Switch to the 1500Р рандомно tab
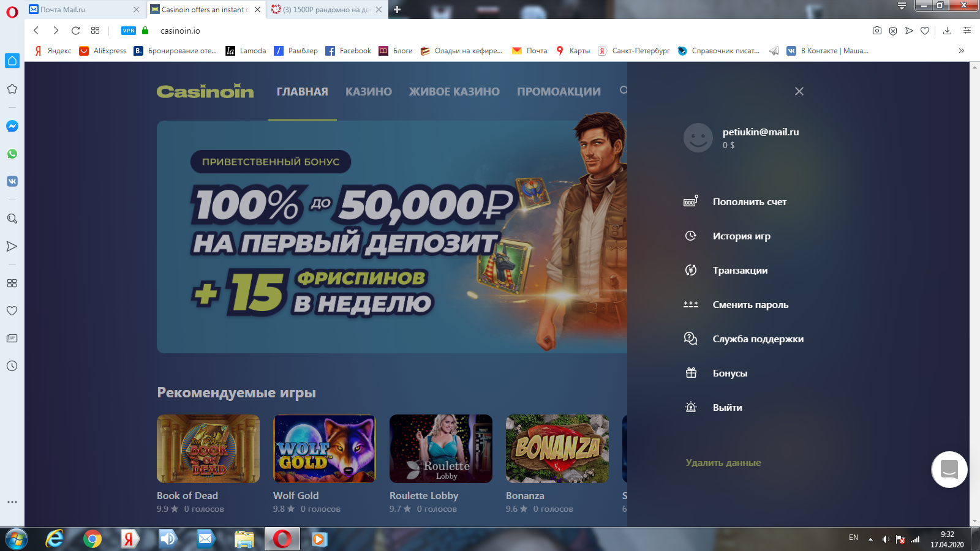Viewport: 980px width, 551px height. 328,10
